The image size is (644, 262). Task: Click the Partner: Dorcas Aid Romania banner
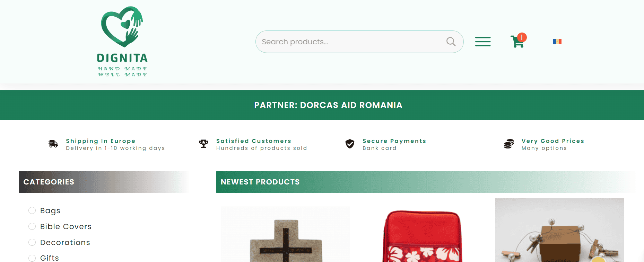(x=328, y=105)
